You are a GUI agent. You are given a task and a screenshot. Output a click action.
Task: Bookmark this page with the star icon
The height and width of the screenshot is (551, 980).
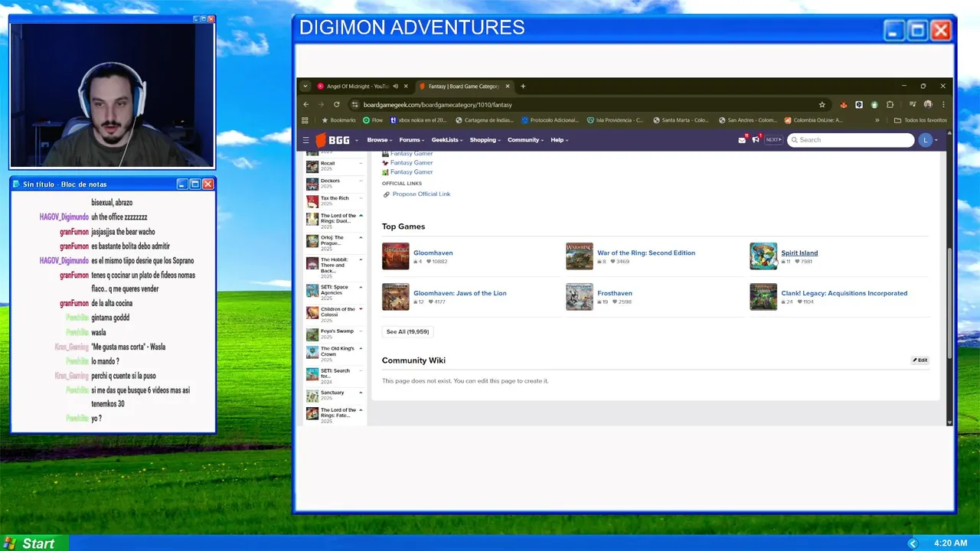822,105
